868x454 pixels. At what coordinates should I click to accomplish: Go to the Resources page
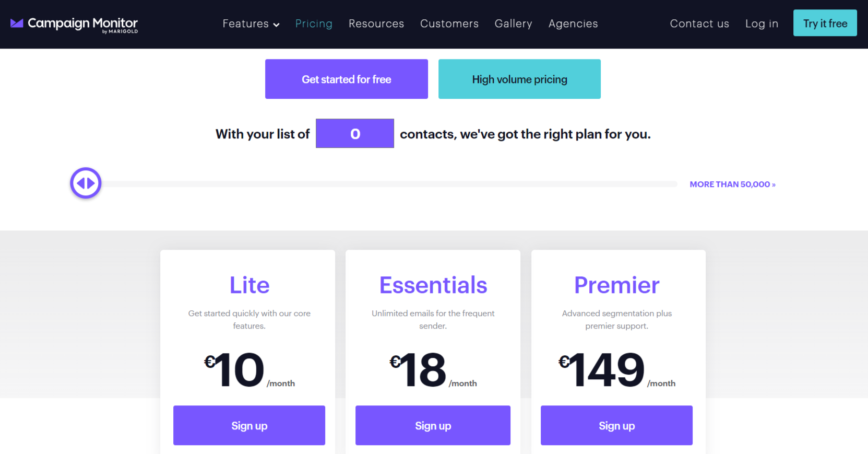pos(376,24)
